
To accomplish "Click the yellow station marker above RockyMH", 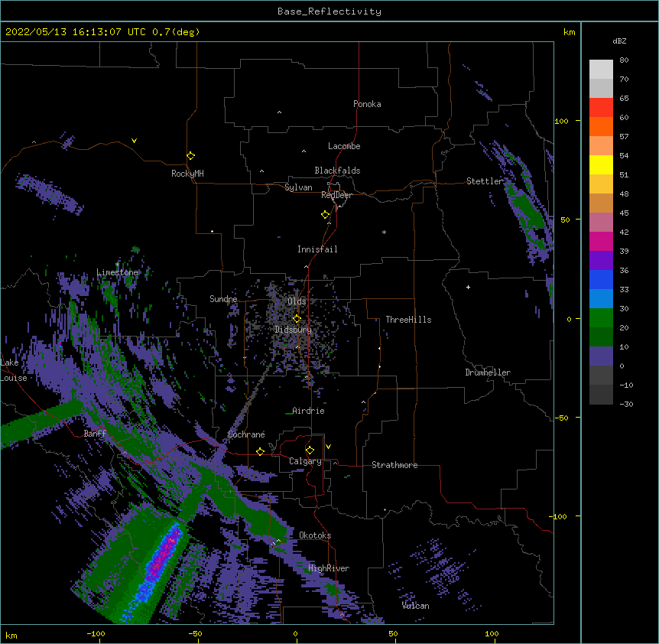I will coord(190,156).
